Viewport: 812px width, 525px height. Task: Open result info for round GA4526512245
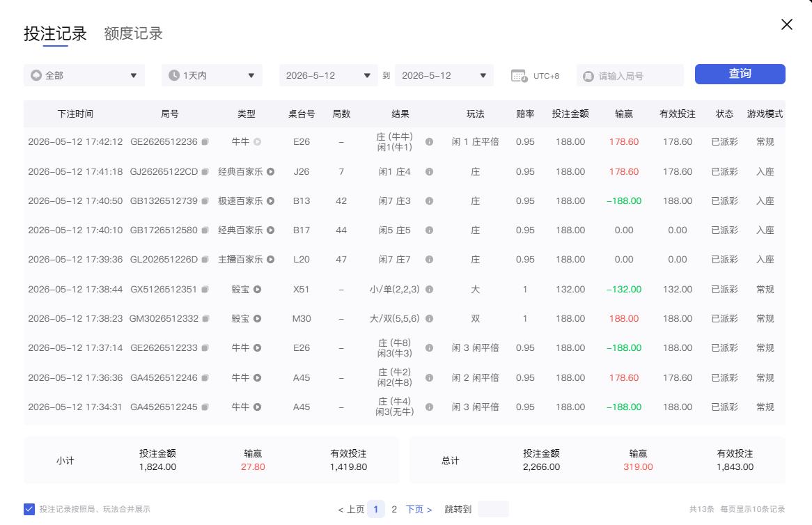tap(429, 407)
